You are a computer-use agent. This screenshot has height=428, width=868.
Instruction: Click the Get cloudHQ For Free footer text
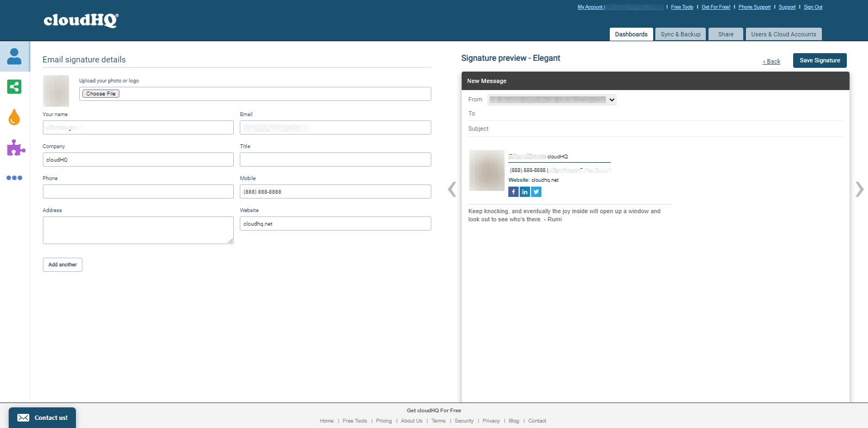(434, 411)
